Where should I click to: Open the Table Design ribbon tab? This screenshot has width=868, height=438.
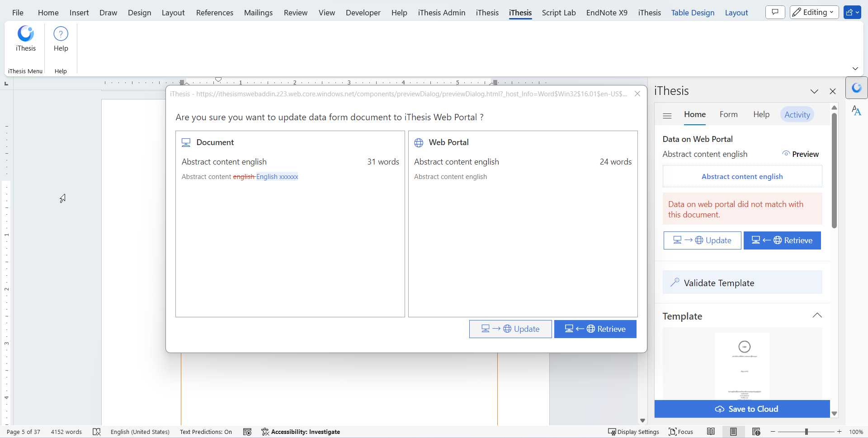point(693,13)
